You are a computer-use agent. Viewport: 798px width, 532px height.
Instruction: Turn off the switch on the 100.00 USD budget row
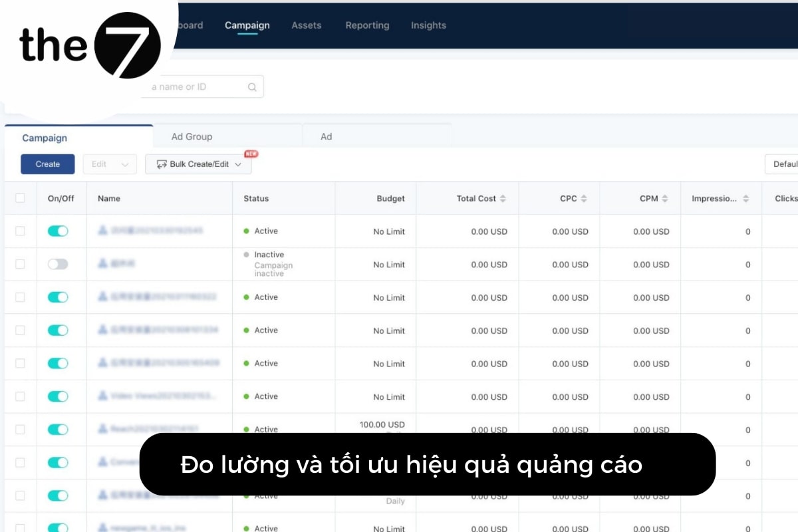(x=58, y=430)
